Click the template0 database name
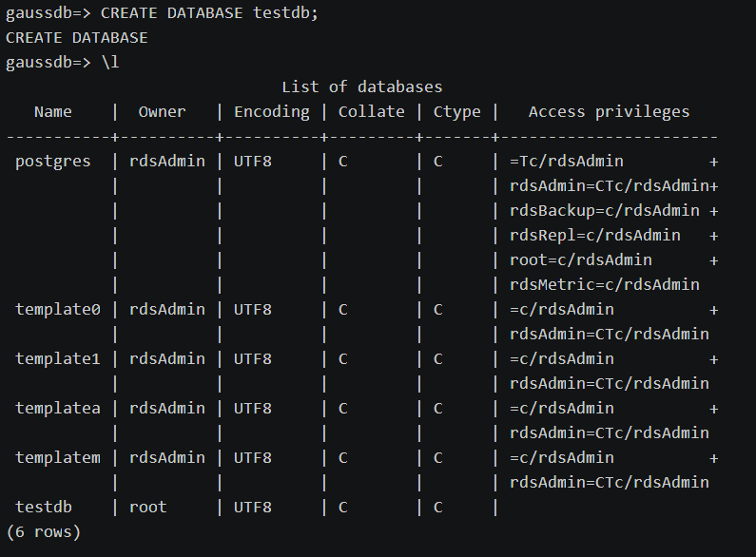Screen dimensions: 756x557 [x=58, y=309]
